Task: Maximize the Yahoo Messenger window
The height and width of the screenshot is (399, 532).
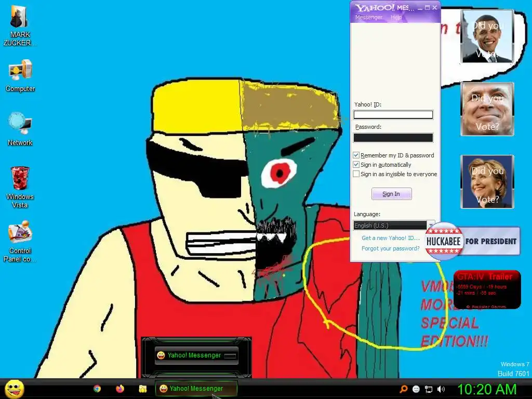Action: pyautogui.click(x=428, y=8)
